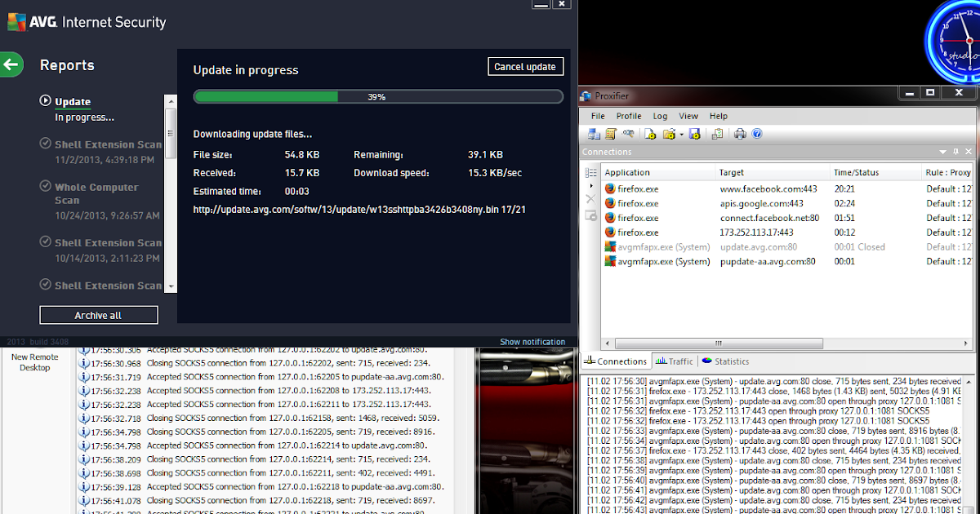Click the Archive all button
Viewport: 980px width, 514px height.
point(98,315)
